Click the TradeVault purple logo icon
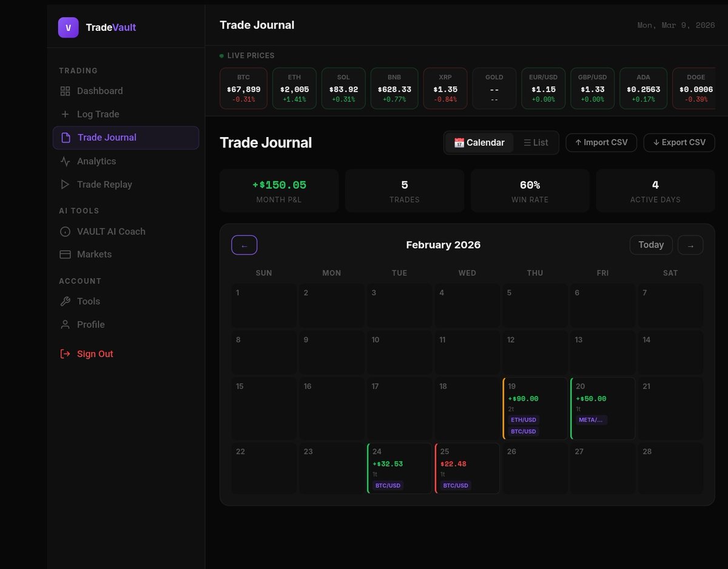Image resolution: width=728 pixels, height=569 pixels. (69, 27)
